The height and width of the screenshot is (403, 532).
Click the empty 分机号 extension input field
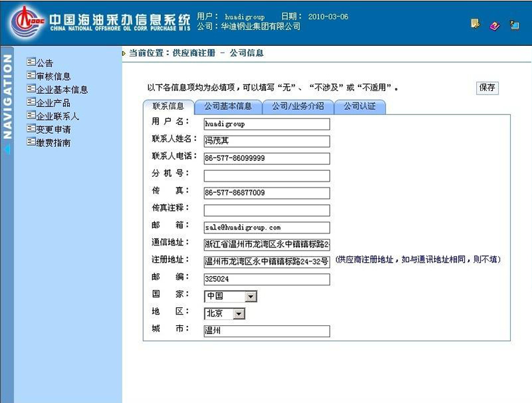pyautogui.click(x=266, y=175)
